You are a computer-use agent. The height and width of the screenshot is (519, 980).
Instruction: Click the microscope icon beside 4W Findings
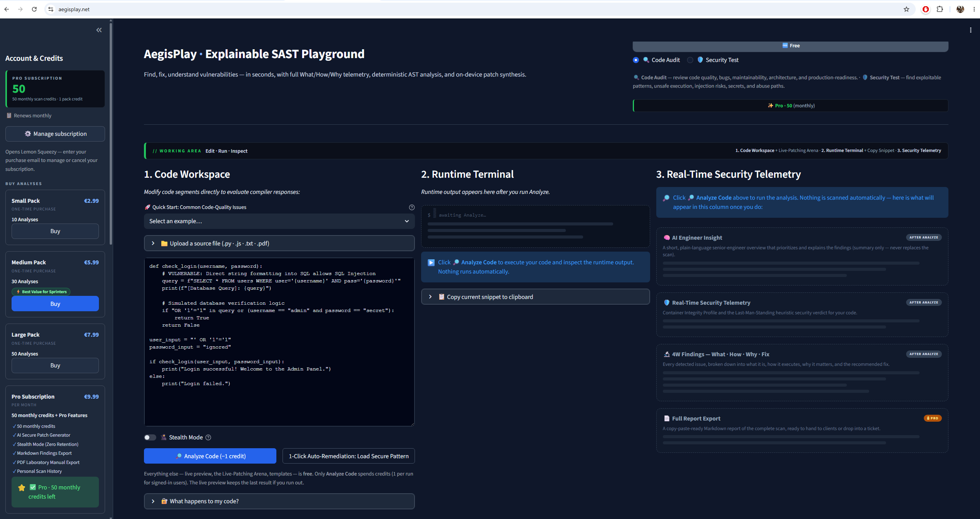(667, 354)
